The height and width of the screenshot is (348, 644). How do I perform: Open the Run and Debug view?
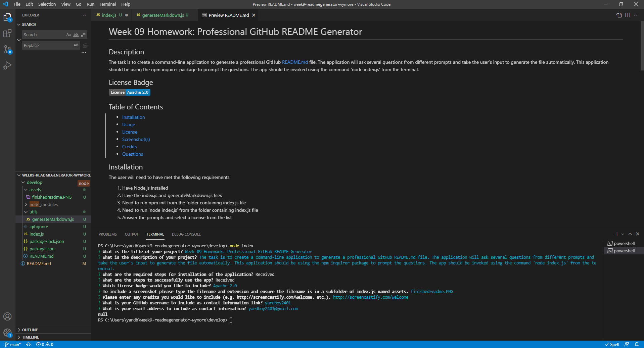7,65
